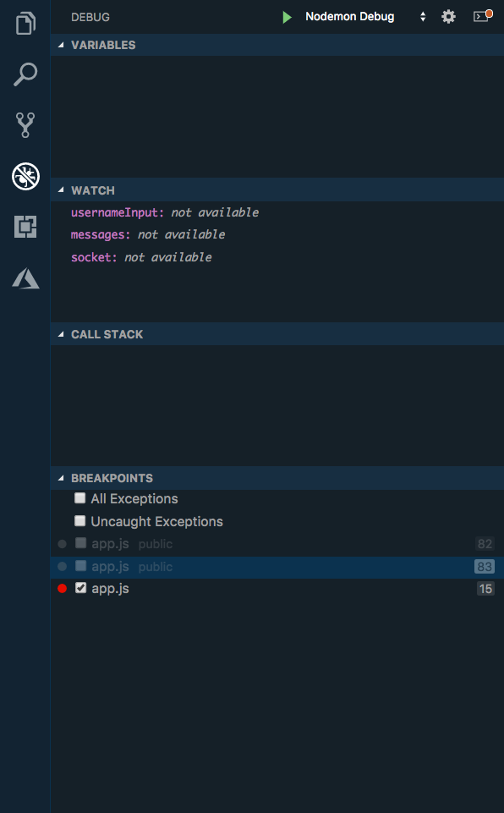Image resolution: width=504 pixels, height=813 pixels.
Task: Start debugging with the green play icon
Action: [286, 16]
